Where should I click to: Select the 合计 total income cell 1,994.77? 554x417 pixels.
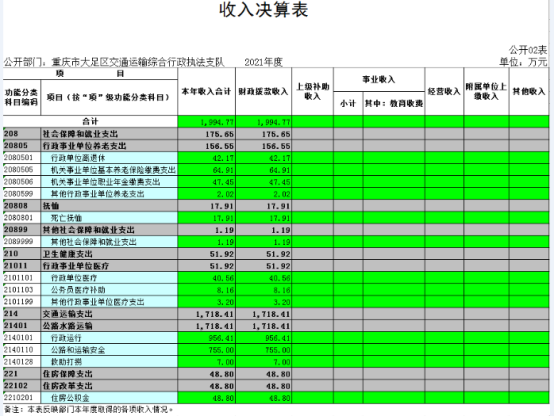click(207, 122)
